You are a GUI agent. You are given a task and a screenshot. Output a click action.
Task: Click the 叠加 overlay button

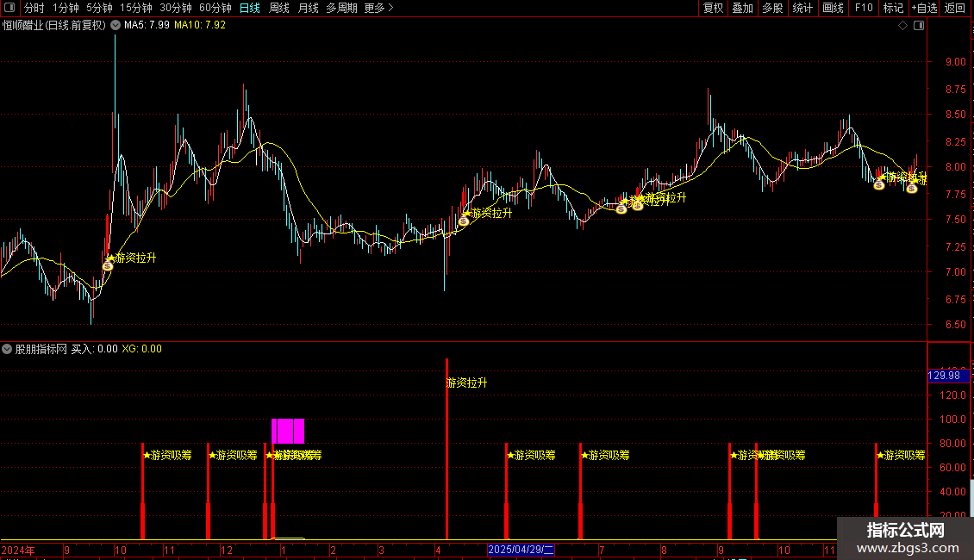click(742, 8)
